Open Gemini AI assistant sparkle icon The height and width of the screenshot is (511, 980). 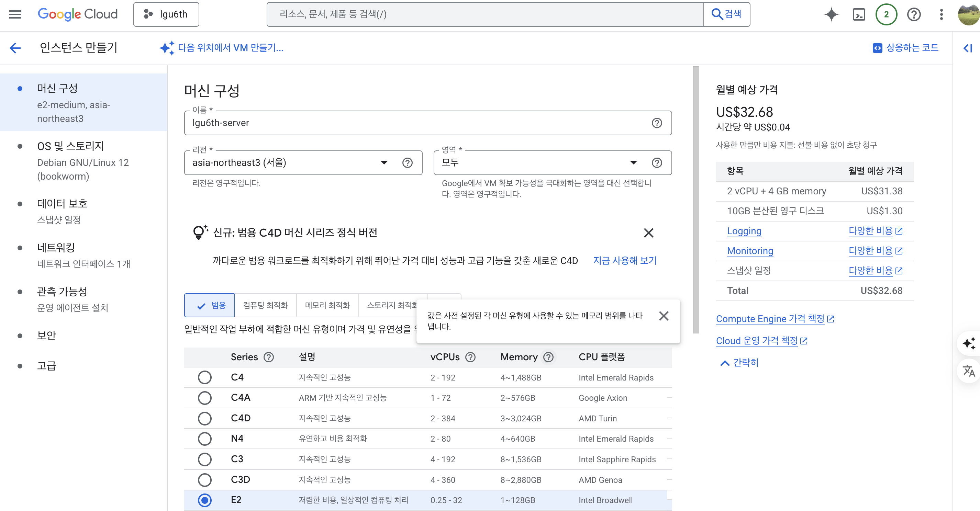(x=831, y=14)
